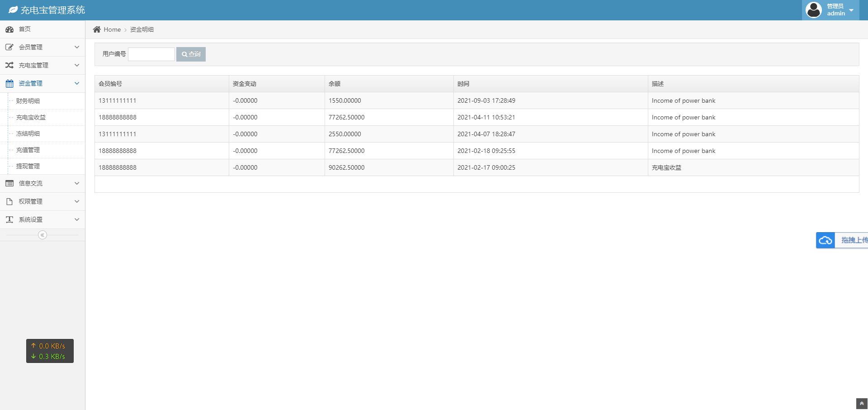
Task: Click the 系统设置 text icon
Action: (x=9, y=219)
